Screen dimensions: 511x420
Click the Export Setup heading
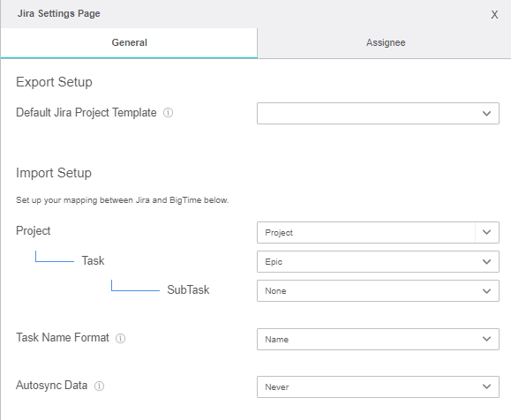[x=54, y=82]
